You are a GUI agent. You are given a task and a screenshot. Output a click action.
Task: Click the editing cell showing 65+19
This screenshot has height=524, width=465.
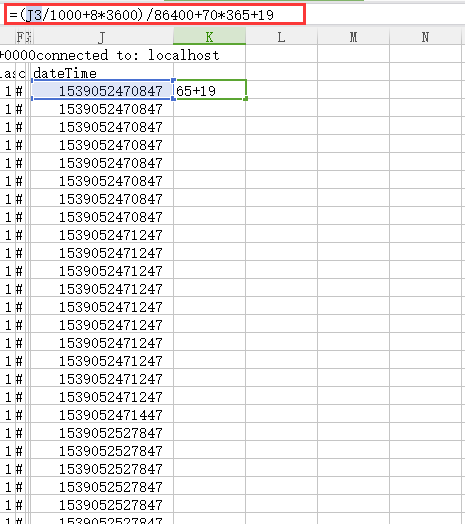(x=210, y=91)
